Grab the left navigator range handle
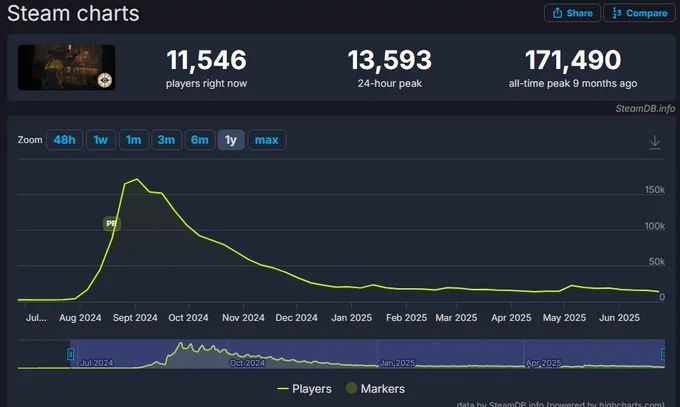The image size is (680, 407). [71, 354]
